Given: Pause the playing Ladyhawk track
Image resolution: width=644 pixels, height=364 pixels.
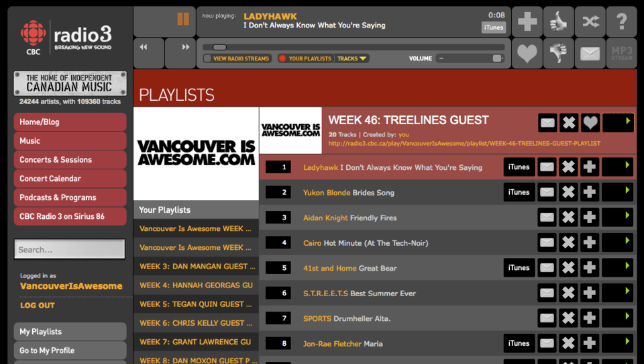Looking at the screenshot, I should point(182,19).
